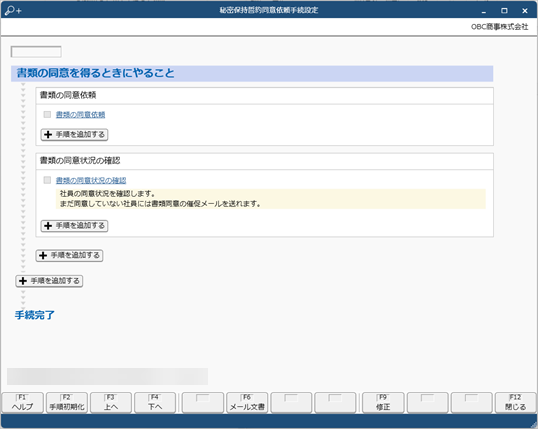Check the 書類の同意依頼 checkbox
This screenshot has height=429, width=538.
pyautogui.click(x=47, y=114)
